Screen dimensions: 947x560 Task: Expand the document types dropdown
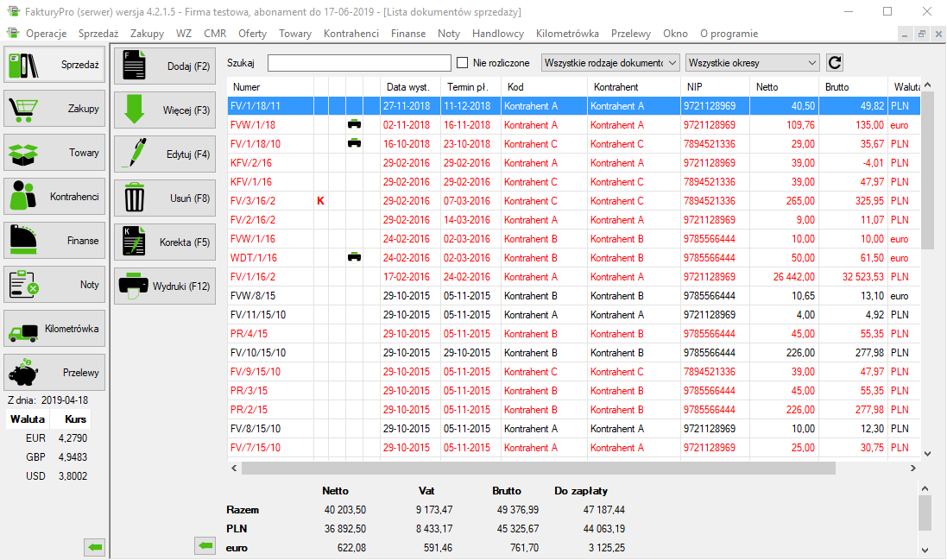pyautogui.click(x=611, y=63)
